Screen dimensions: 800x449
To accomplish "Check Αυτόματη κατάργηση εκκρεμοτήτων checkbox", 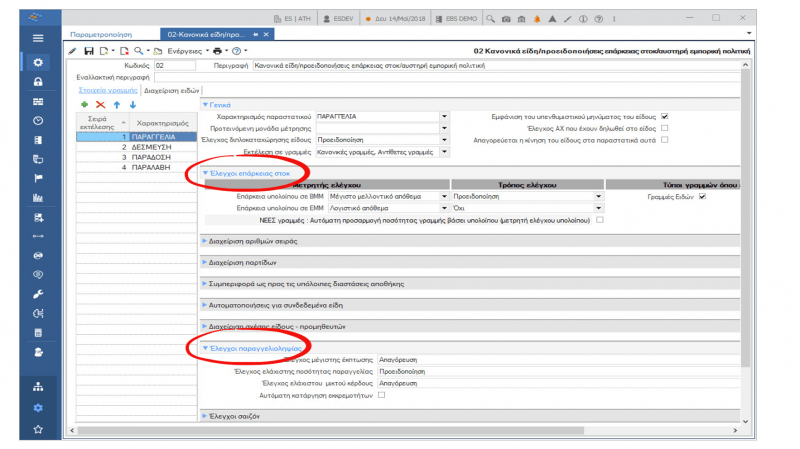I will 381,395.
